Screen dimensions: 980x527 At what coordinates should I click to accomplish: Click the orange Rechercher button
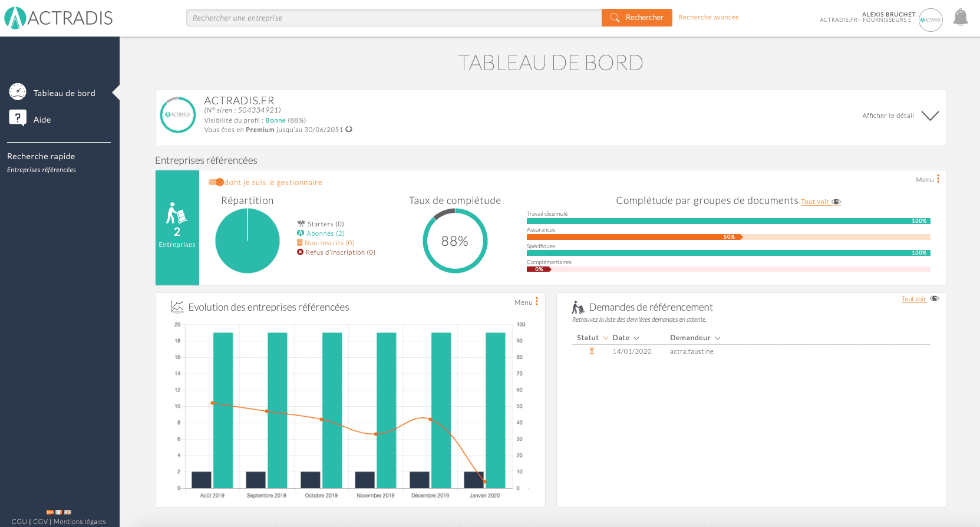(x=637, y=18)
